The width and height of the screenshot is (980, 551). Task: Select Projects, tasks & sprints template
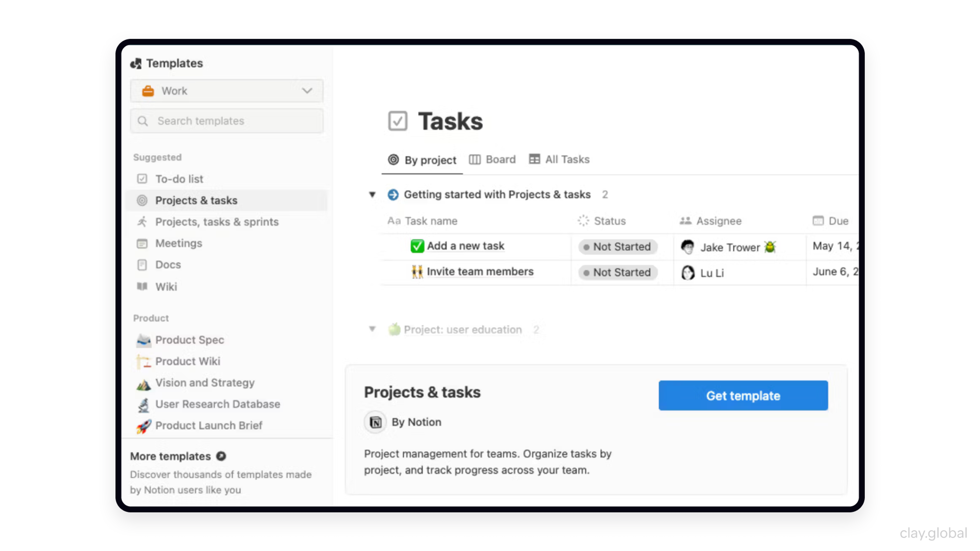217,222
